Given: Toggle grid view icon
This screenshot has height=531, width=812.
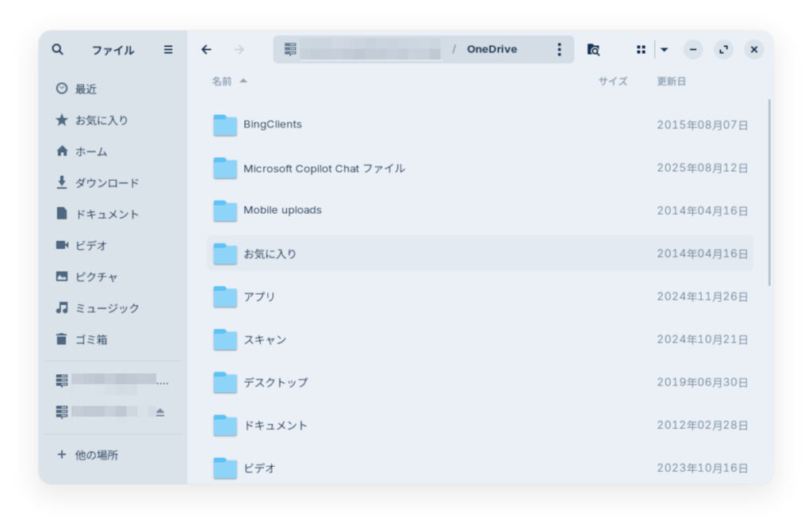Looking at the screenshot, I should pos(641,49).
